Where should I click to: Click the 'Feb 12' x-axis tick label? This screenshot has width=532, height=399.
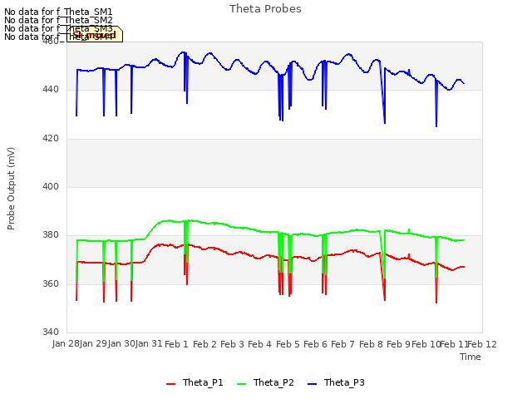click(482, 344)
